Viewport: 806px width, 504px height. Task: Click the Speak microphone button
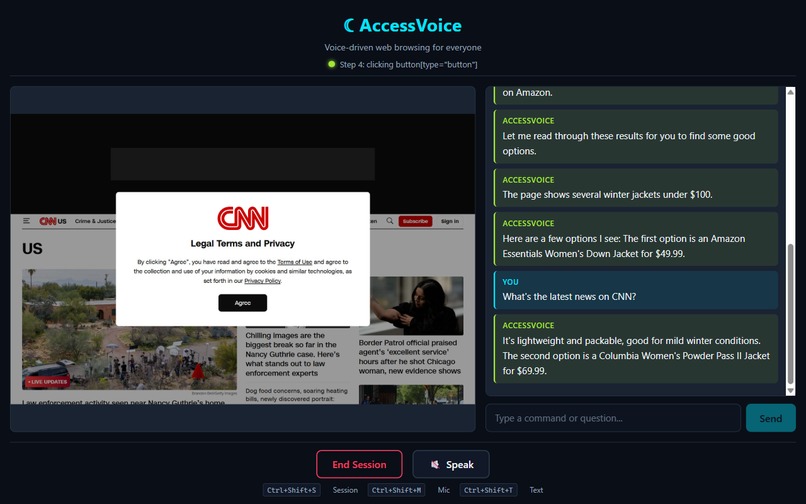click(x=451, y=464)
